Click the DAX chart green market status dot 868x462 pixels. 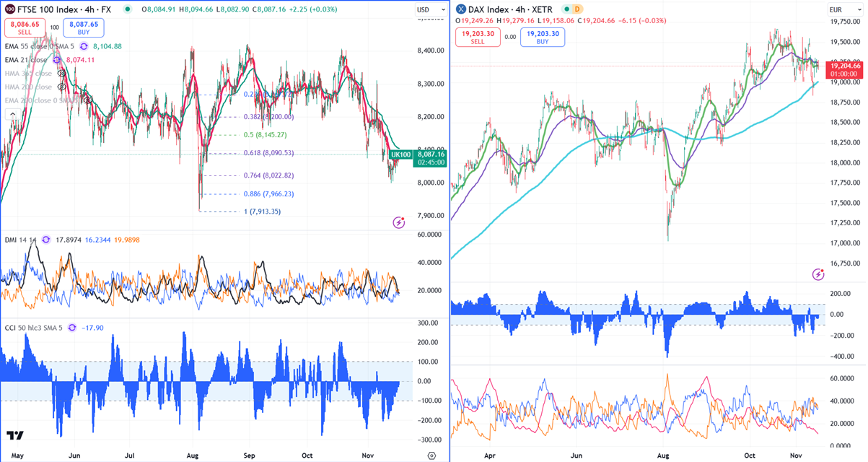pyautogui.click(x=565, y=9)
